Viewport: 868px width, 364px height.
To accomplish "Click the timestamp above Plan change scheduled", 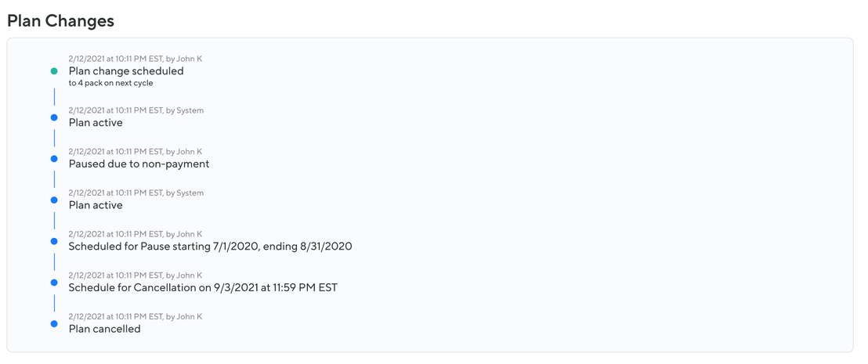I will pos(135,59).
